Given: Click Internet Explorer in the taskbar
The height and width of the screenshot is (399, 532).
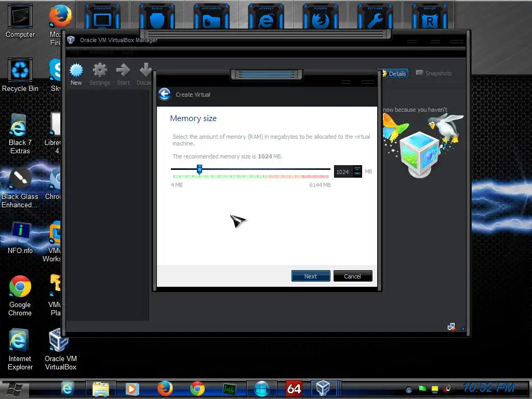Looking at the screenshot, I should pyautogui.click(x=67, y=389).
